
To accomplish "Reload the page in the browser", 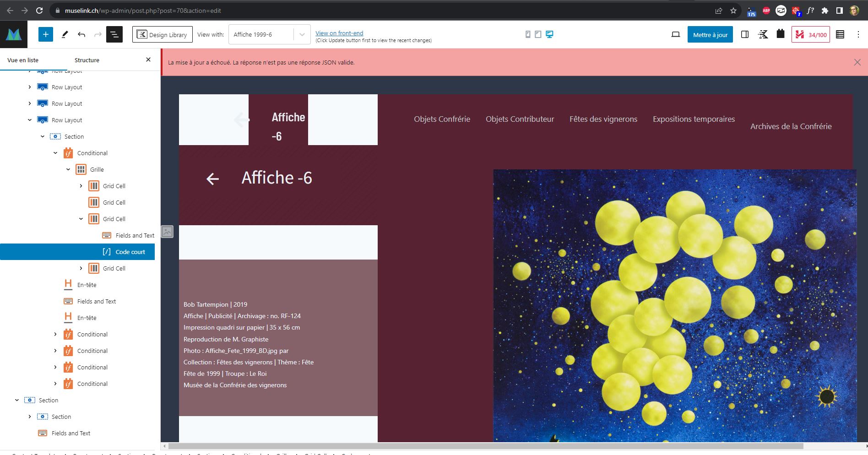I will coord(39,11).
